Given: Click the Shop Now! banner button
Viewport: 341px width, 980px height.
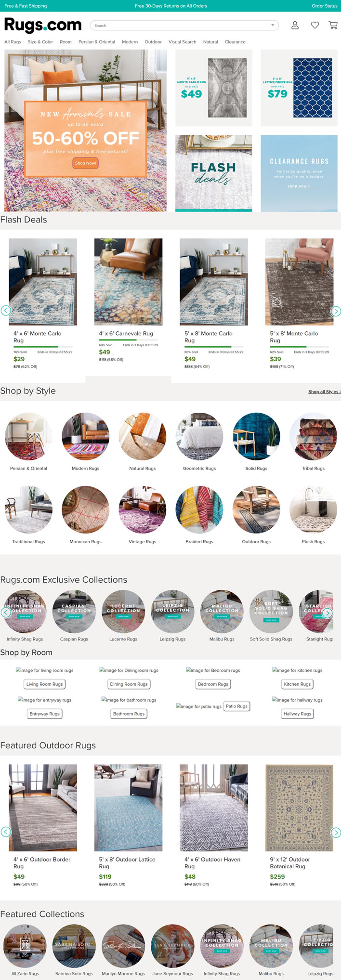Looking at the screenshot, I should point(85,163).
